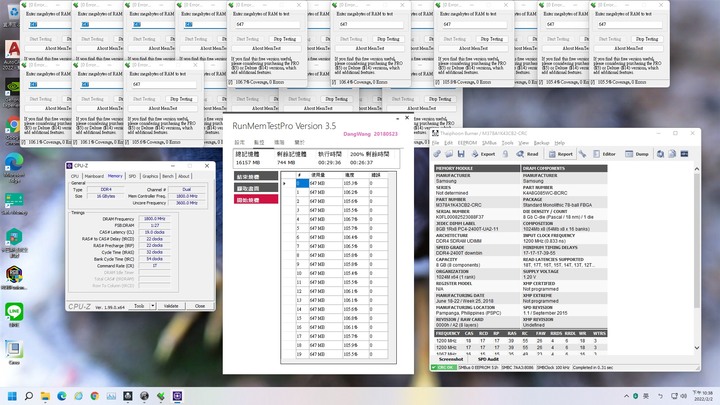Viewport: 720px width, 405px height.
Task: Click the Validate button in CPU-Z
Action: point(171,306)
